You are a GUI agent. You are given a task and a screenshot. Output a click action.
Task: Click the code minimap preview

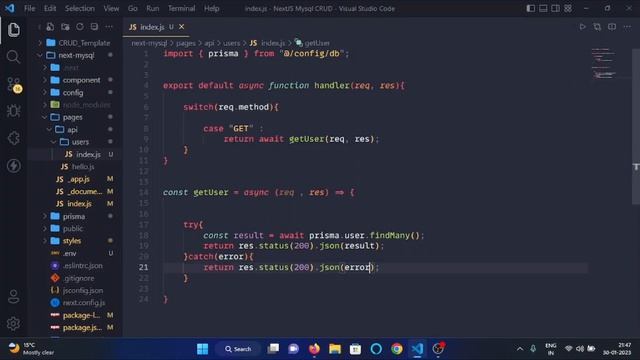[x=604, y=64]
